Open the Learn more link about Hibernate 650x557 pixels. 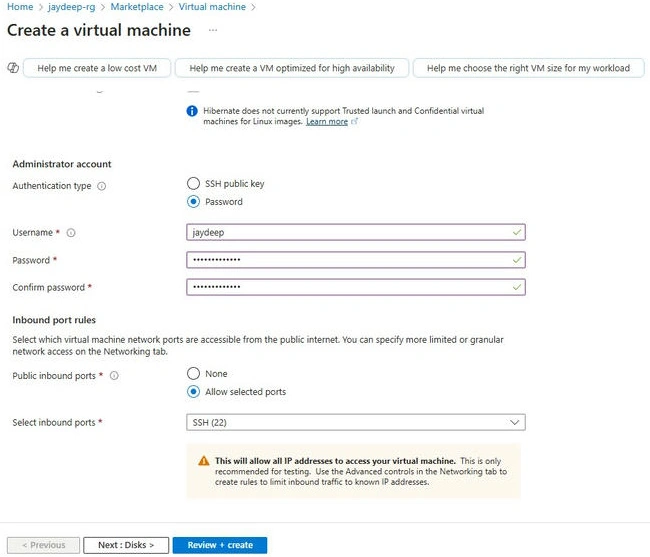[327, 121]
